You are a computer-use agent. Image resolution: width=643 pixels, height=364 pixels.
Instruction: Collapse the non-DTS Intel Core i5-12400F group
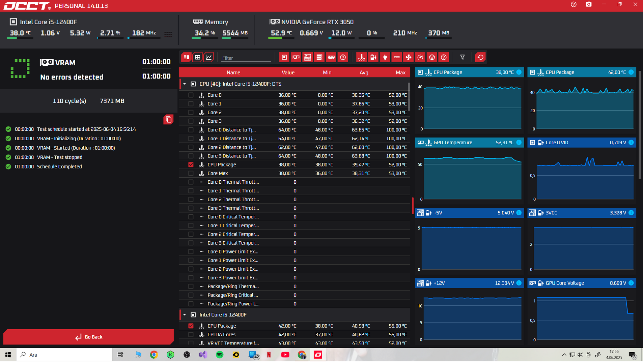(185, 315)
